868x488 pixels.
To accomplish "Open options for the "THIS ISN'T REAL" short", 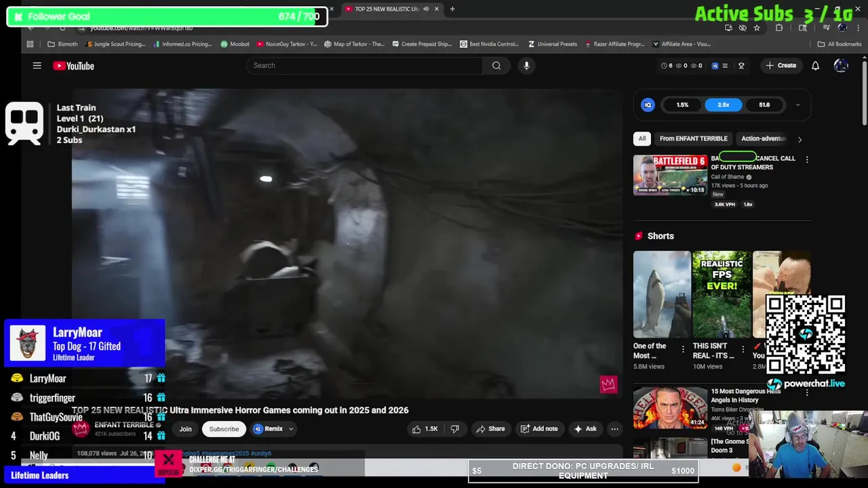I will point(743,350).
